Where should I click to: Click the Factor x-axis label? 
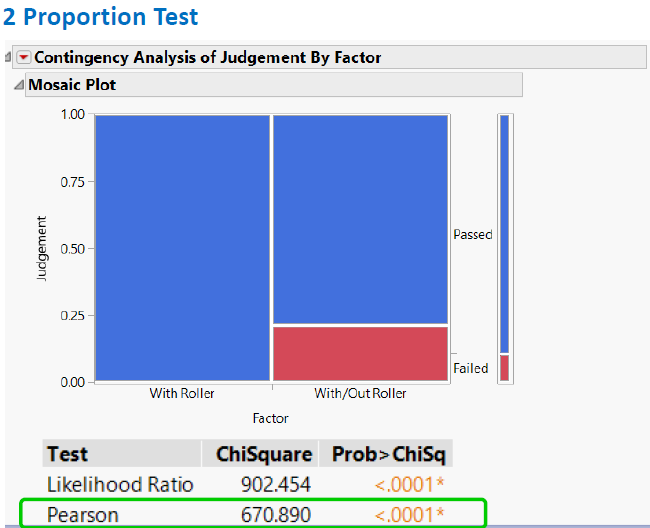tap(270, 418)
